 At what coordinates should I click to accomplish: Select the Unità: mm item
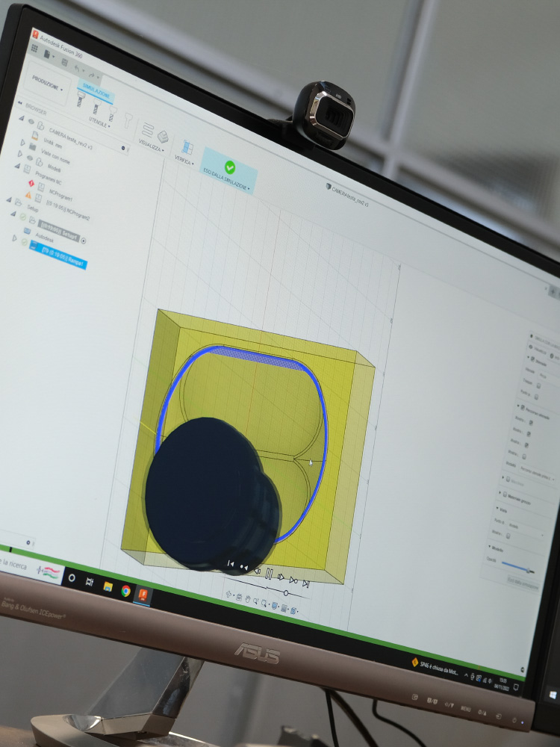point(53,143)
